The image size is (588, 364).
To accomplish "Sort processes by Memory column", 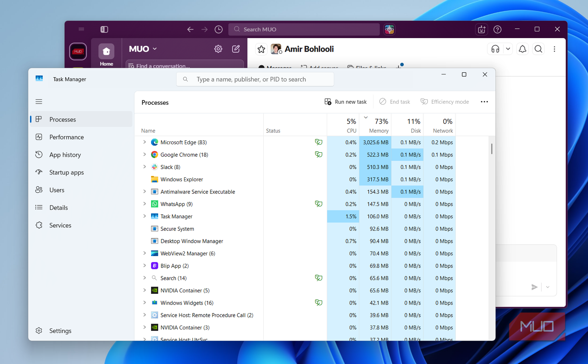I will coord(375,125).
